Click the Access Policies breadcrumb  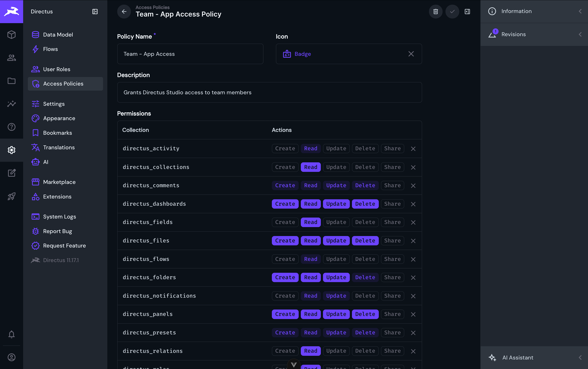point(152,7)
